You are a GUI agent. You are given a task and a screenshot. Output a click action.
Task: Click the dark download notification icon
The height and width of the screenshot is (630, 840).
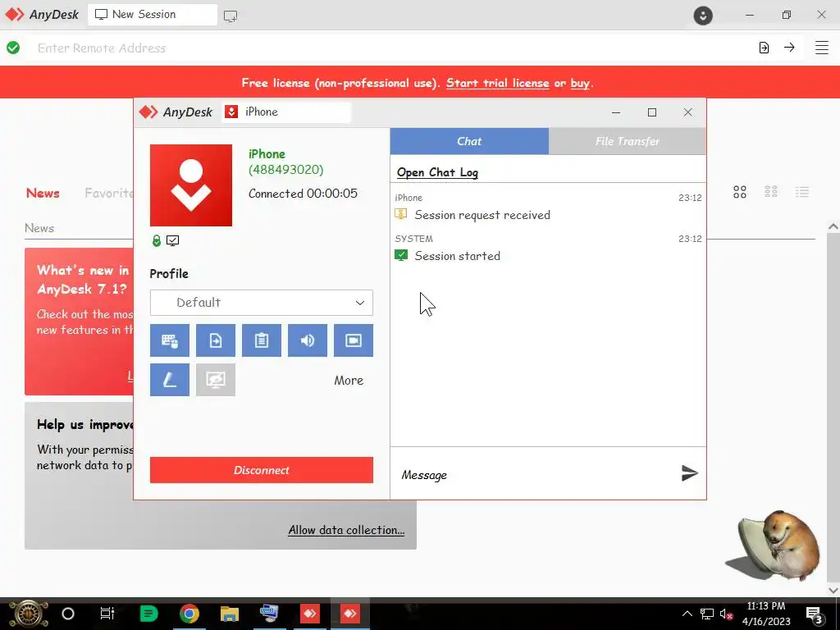[703, 15]
